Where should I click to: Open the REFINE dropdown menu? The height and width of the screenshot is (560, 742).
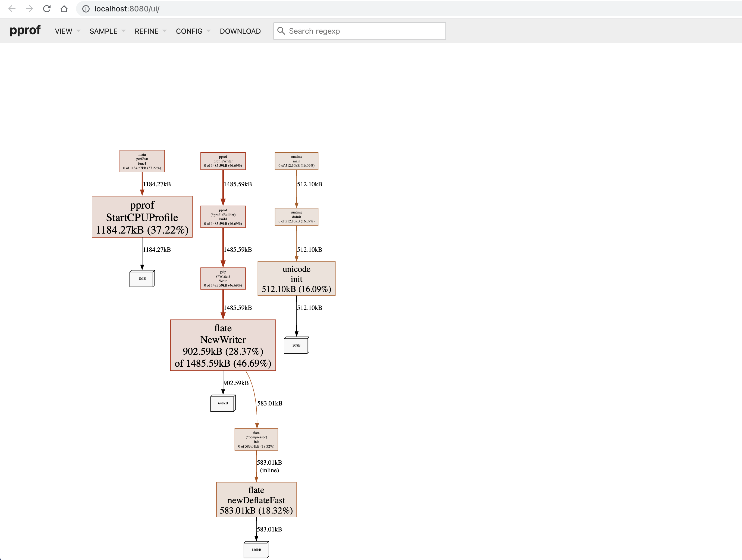pyautogui.click(x=150, y=31)
